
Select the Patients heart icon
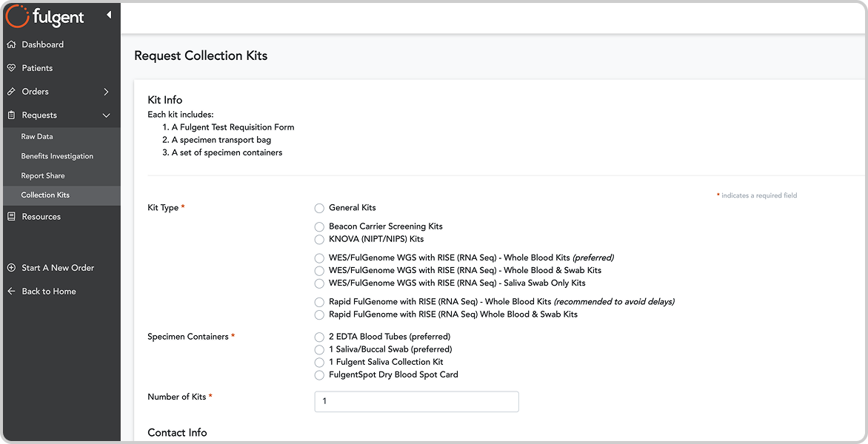coord(12,67)
